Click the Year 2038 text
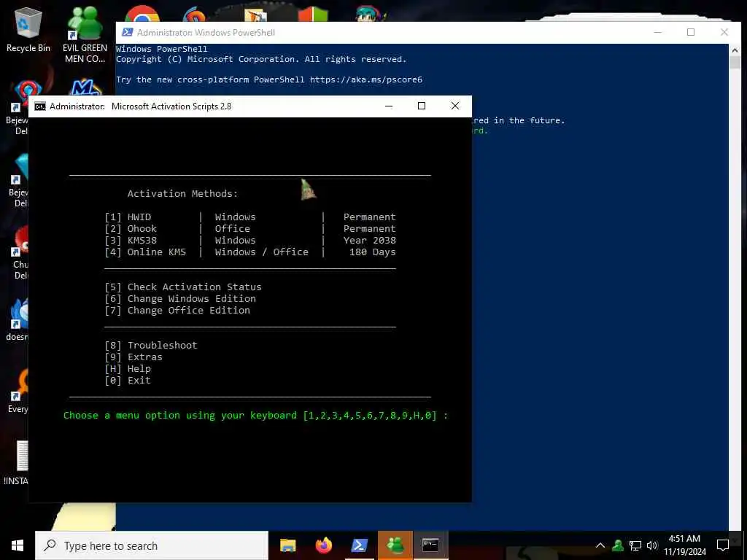The image size is (747, 560). (370, 241)
